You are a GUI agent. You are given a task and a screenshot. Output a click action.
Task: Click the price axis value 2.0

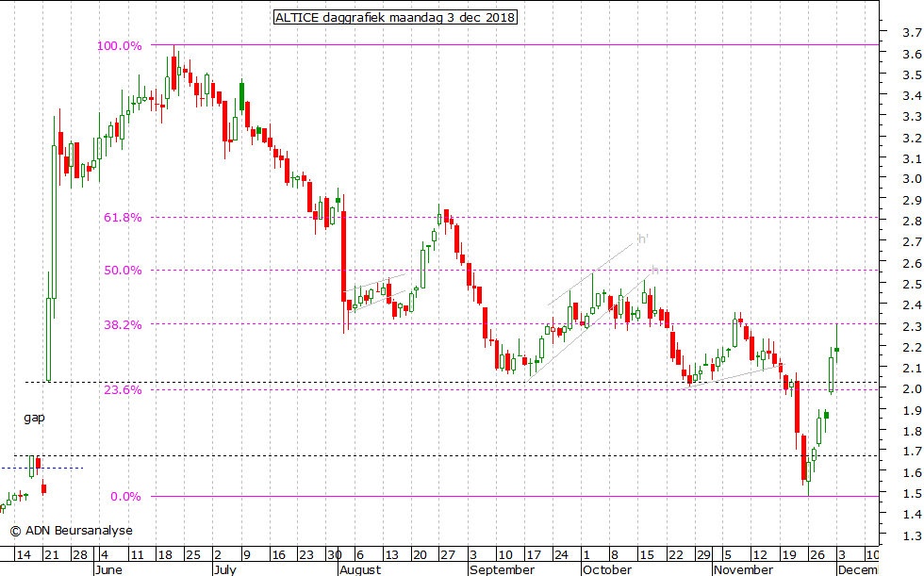912,388
